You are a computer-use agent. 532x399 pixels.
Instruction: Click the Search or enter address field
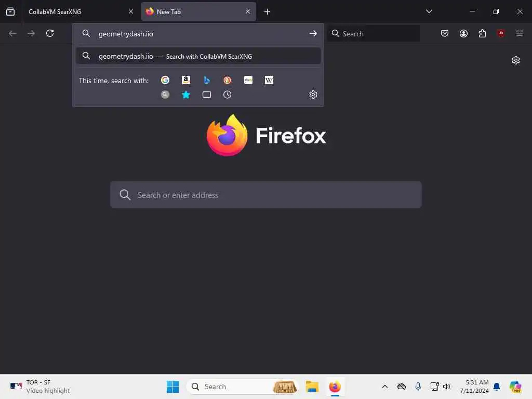point(266,195)
